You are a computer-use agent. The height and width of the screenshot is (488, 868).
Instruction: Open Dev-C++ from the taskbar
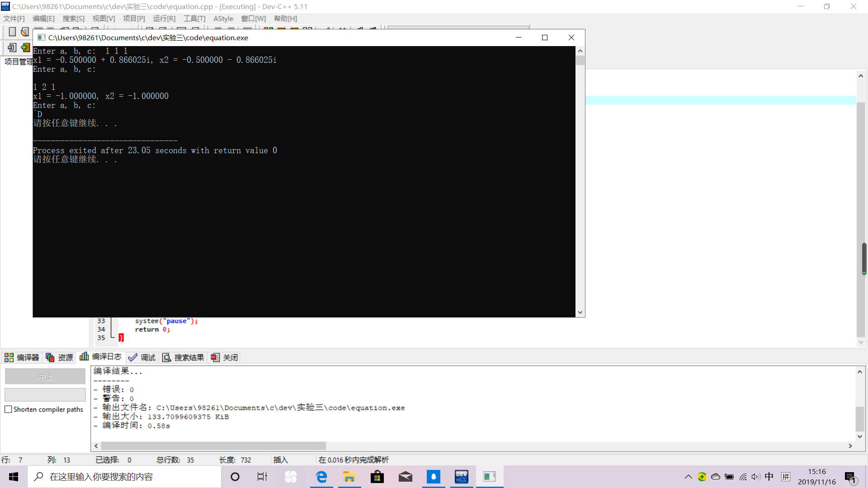click(461, 477)
